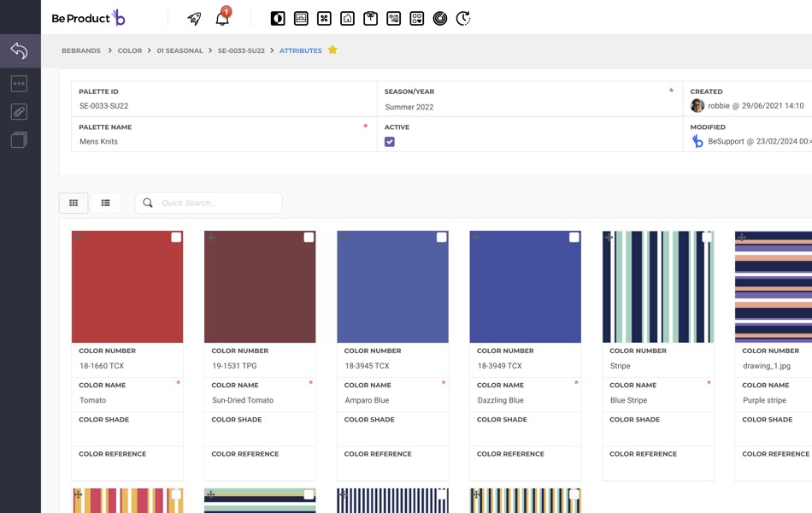
Task: Go to SE-0033-SU22 breadcrumb
Action: click(241, 50)
